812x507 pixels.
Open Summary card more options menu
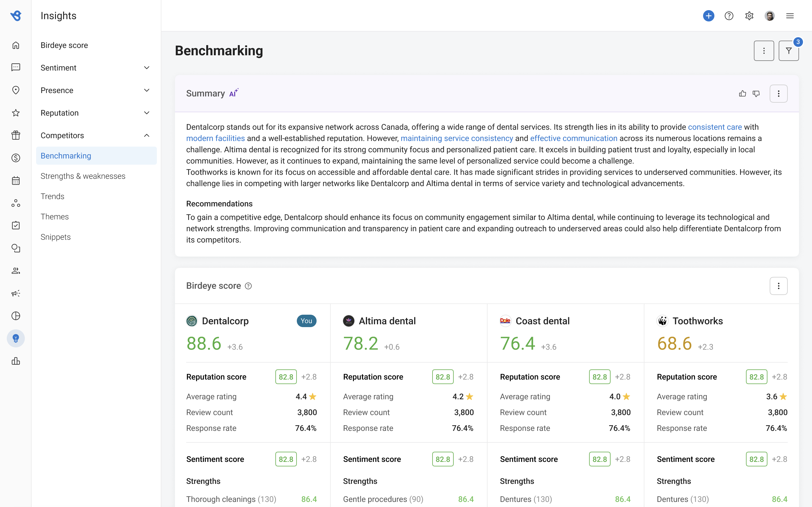[x=778, y=94]
